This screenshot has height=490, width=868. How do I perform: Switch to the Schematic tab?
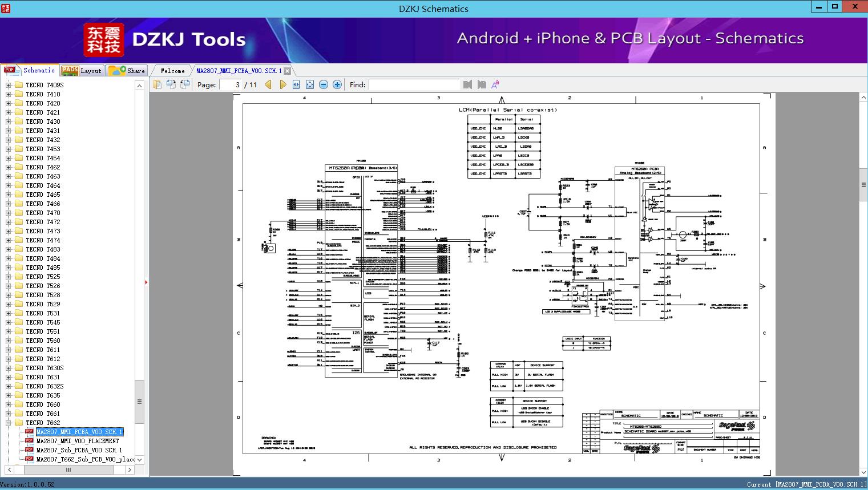point(30,70)
